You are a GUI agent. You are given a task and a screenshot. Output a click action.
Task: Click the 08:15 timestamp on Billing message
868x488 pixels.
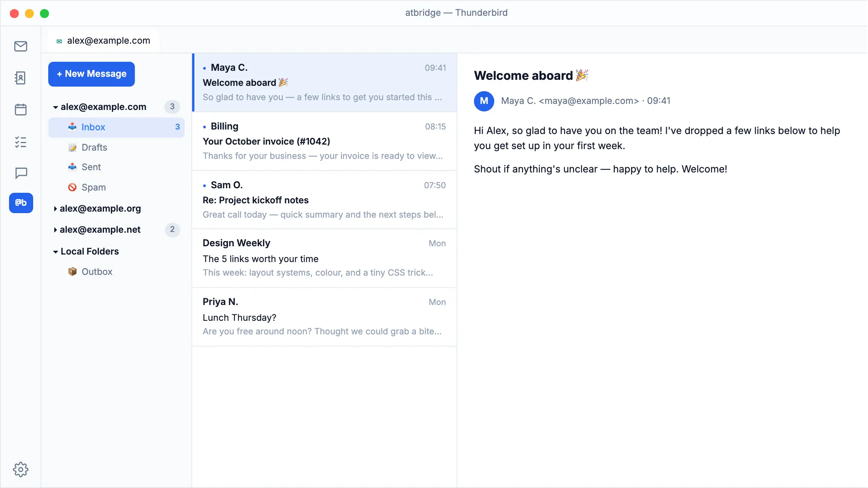click(x=435, y=127)
